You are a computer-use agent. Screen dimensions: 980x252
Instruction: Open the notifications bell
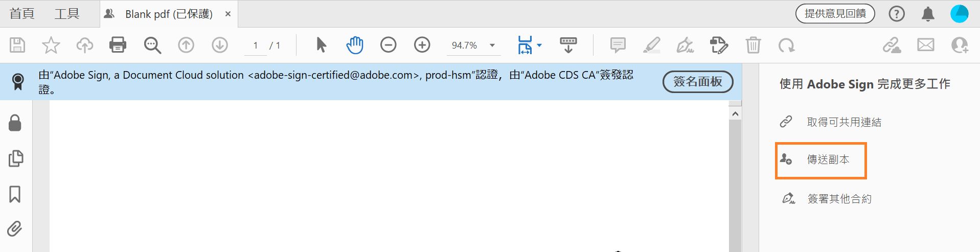click(x=928, y=14)
